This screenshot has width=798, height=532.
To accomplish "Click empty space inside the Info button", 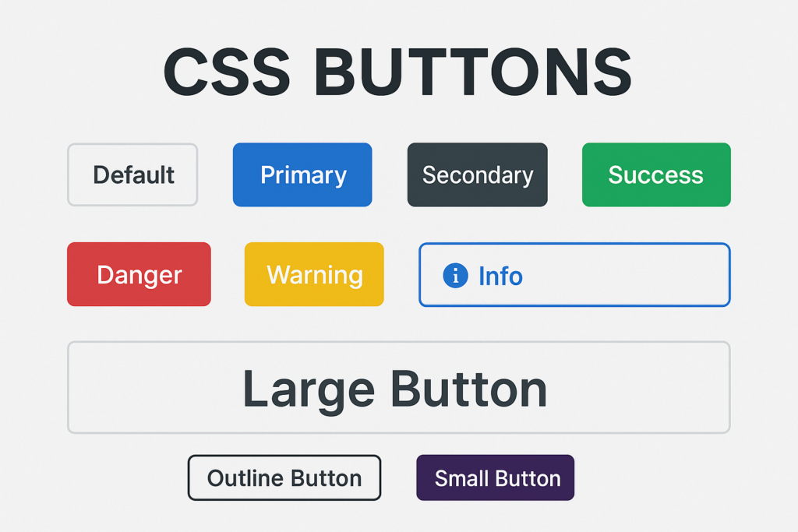I will click(626, 275).
